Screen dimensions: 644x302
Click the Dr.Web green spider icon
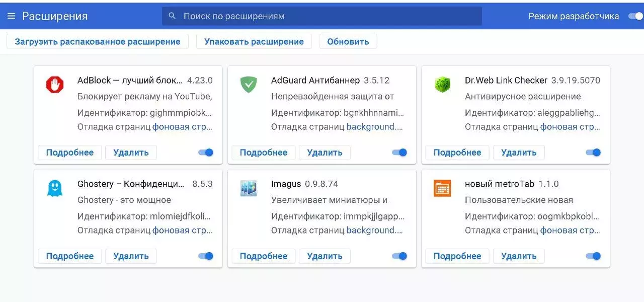[x=442, y=85]
